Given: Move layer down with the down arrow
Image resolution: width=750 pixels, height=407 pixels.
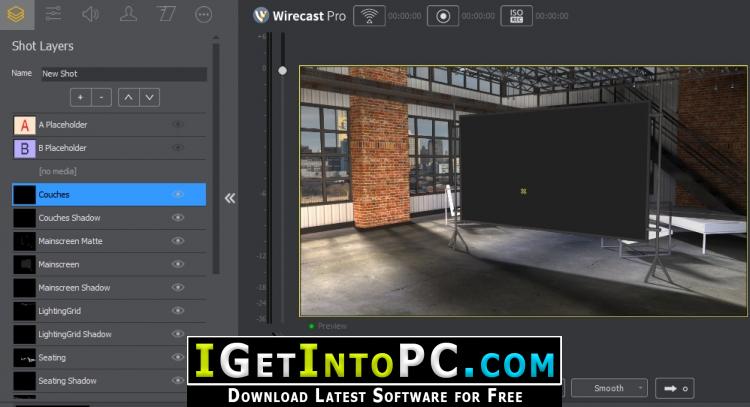Looking at the screenshot, I should (x=149, y=97).
